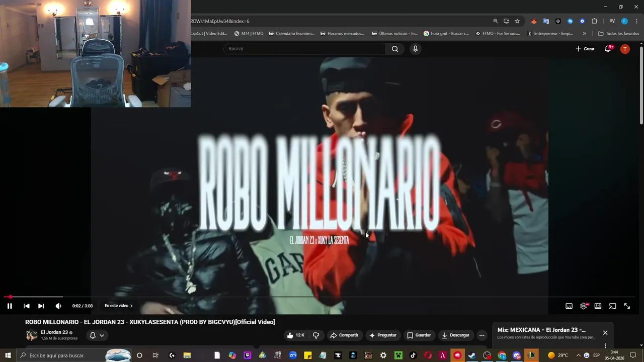
Task: Open the Últimas noticias bookmark
Action: pyautogui.click(x=394, y=34)
